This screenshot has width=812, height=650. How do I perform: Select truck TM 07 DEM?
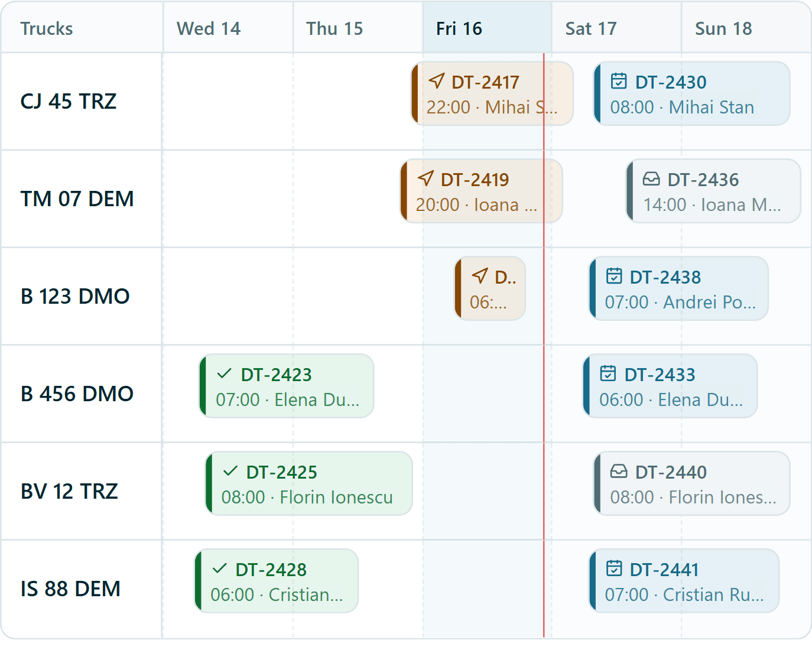[77, 199]
